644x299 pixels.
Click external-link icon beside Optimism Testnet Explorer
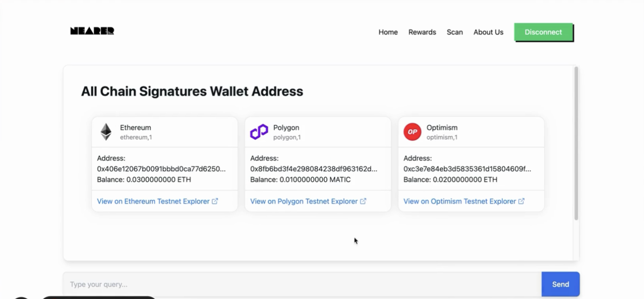tap(521, 201)
